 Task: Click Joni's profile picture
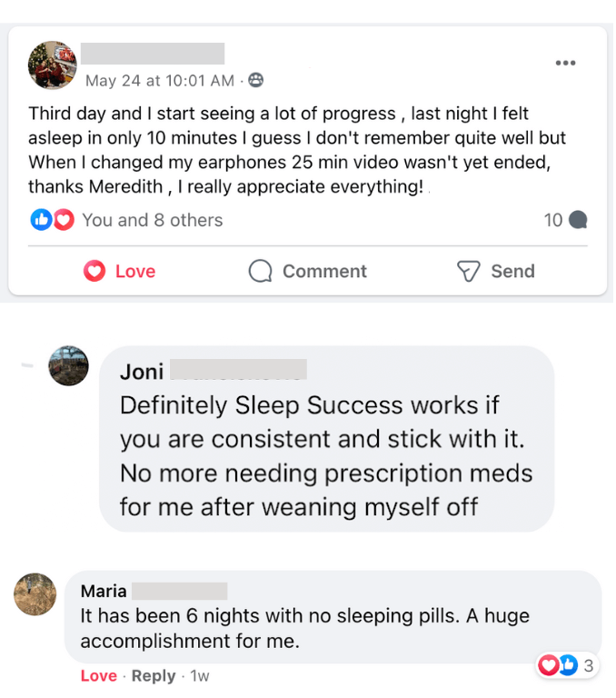click(x=68, y=365)
